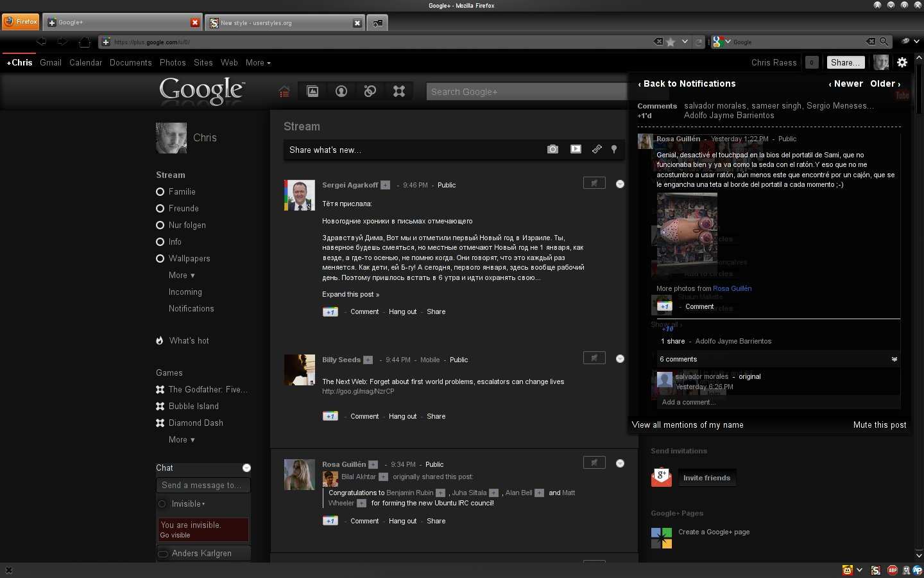The width and height of the screenshot is (924, 578).
Task: Add location with the pin icon
Action: (614, 149)
